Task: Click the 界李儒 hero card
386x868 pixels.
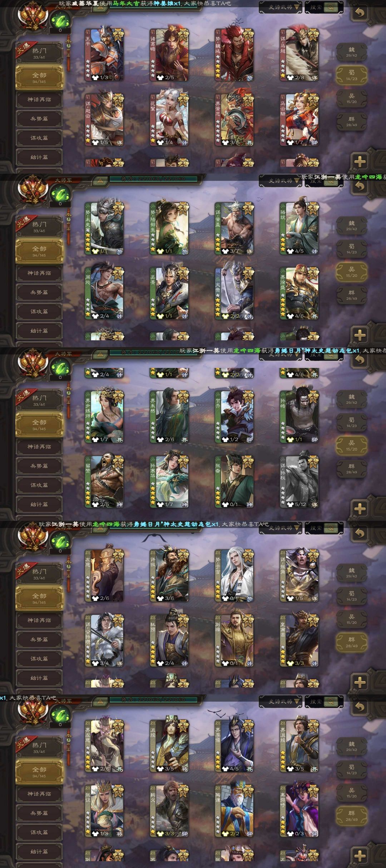Action: point(234,746)
